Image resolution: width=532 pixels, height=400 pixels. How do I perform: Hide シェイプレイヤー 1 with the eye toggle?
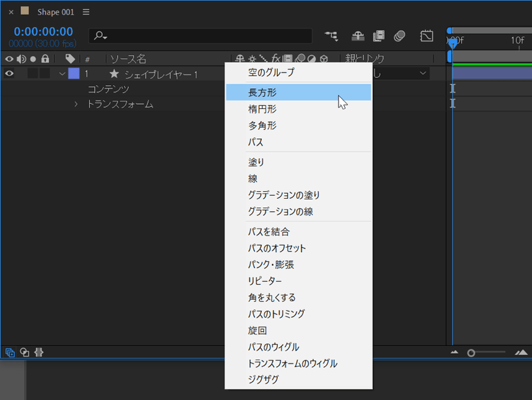(x=9, y=74)
